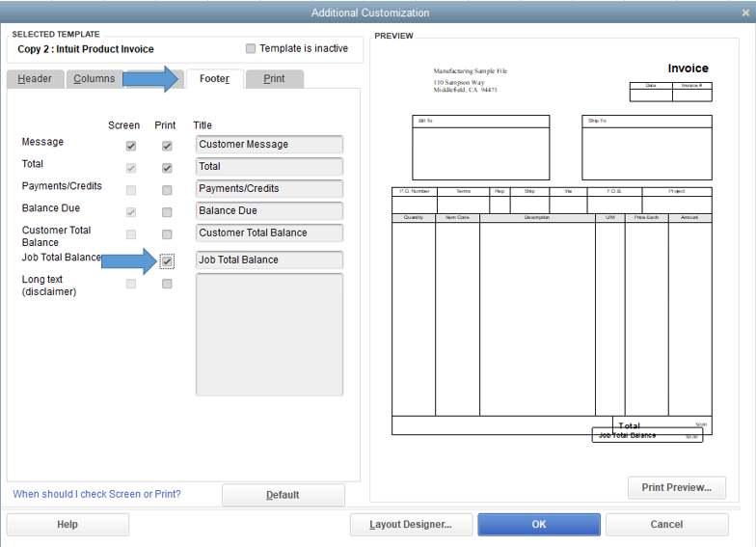This screenshot has width=756, height=547.
Task: Click the Default button
Action: click(x=283, y=495)
